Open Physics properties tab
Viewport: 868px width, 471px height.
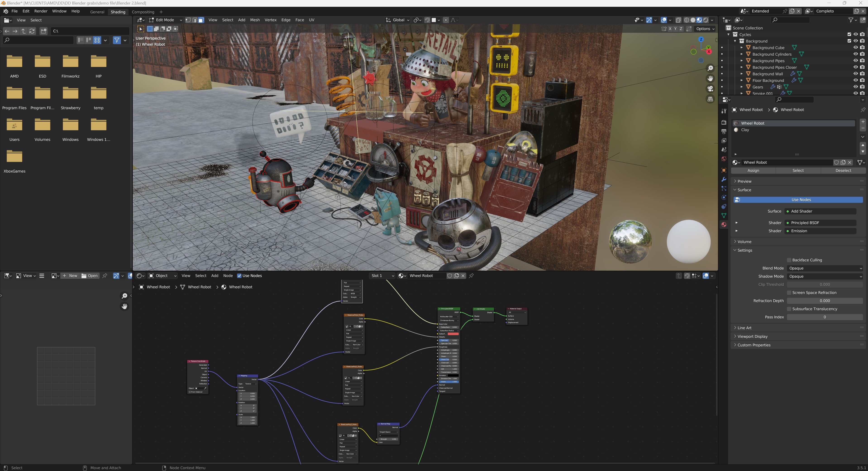click(723, 198)
